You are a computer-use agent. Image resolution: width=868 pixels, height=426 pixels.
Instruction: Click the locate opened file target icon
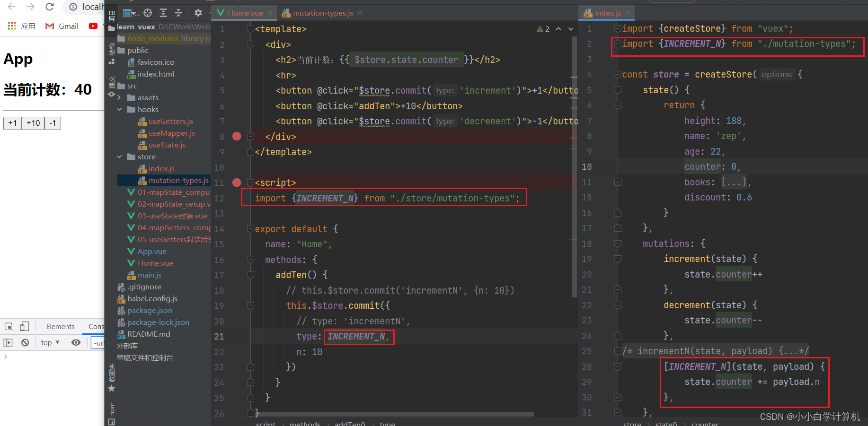[x=148, y=13]
